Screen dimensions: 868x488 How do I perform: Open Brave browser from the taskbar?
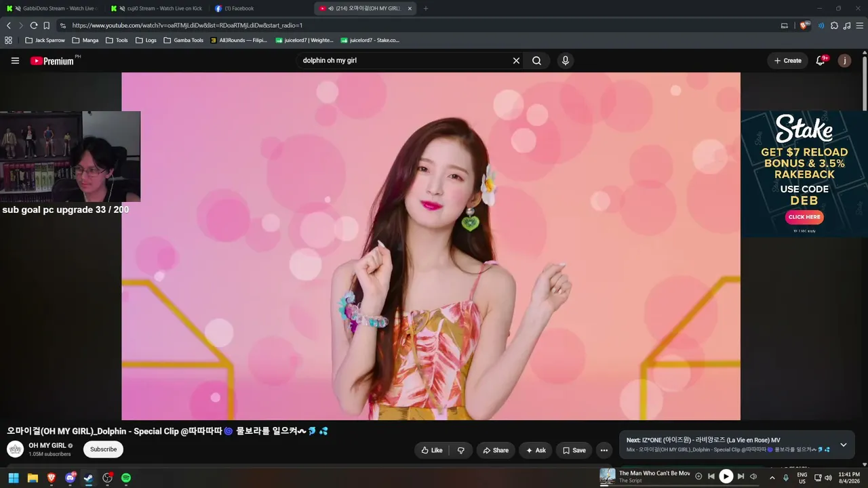52,478
